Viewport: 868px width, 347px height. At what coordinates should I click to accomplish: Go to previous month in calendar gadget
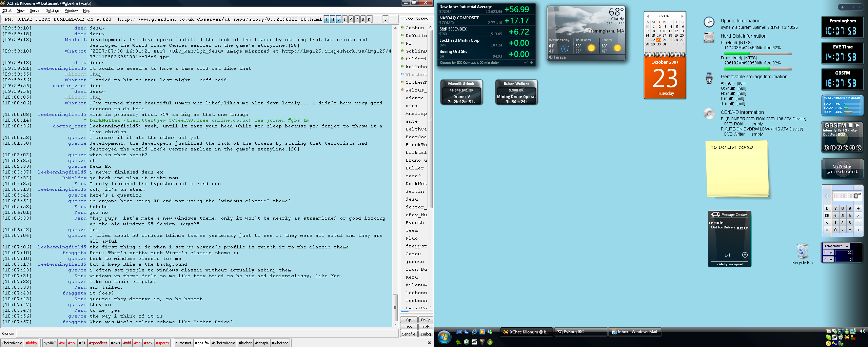click(x=648, y=16)
